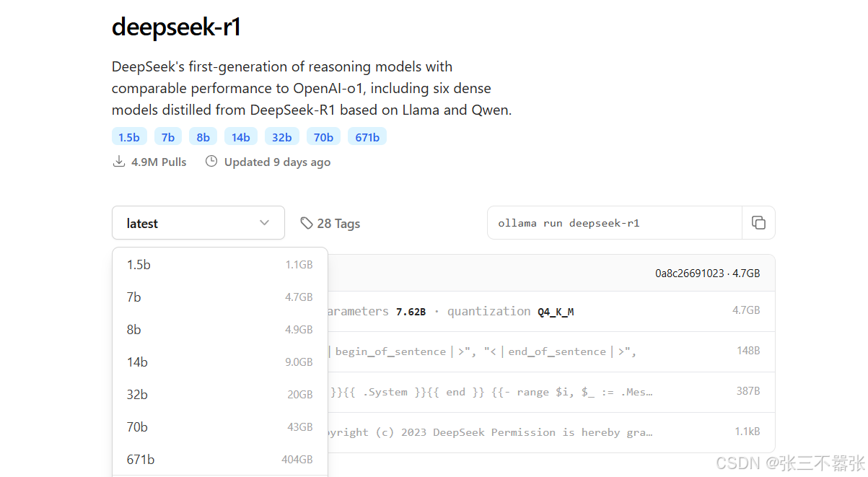Collapse the latest model version dropdown
Viewport: 868px width, 477px height.
pos(198,223)
